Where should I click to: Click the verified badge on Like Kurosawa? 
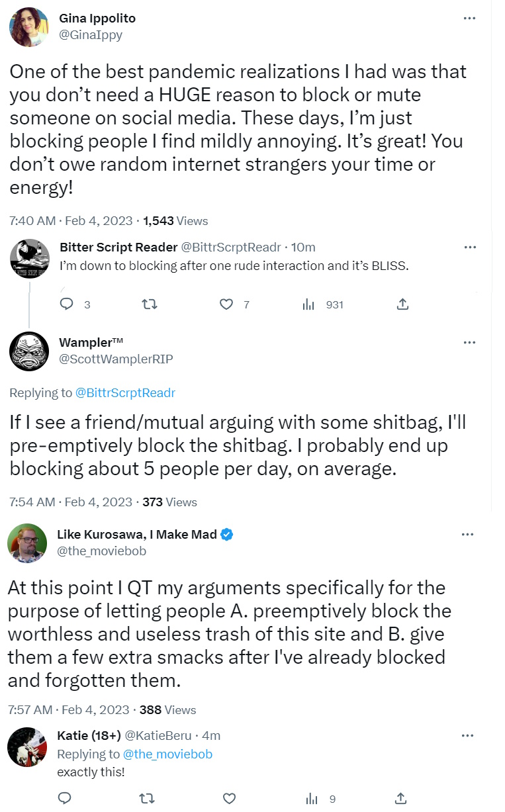pos(226,534)
